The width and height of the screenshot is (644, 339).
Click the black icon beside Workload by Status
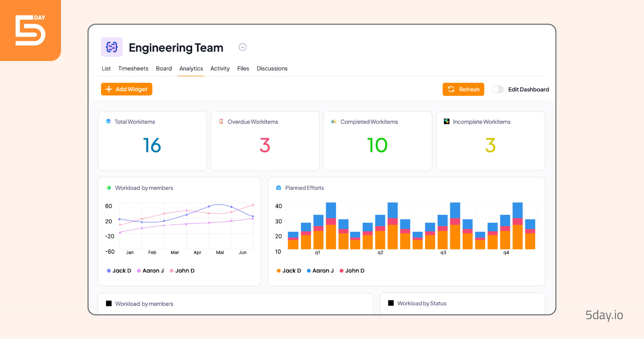[x=391, y=303]
